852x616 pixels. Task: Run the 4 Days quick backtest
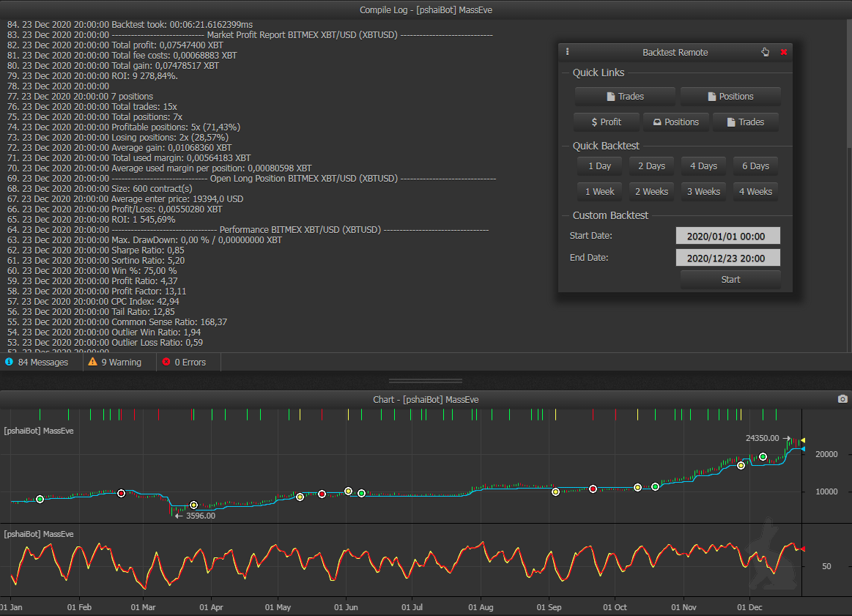click(703, 166)
